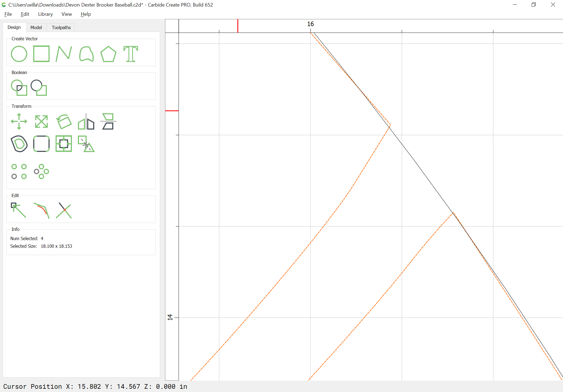Apply Boolean subtraction icon
The width and height of the screenshot is (563, 392).
pyautogui.click(x=39, y=88)
